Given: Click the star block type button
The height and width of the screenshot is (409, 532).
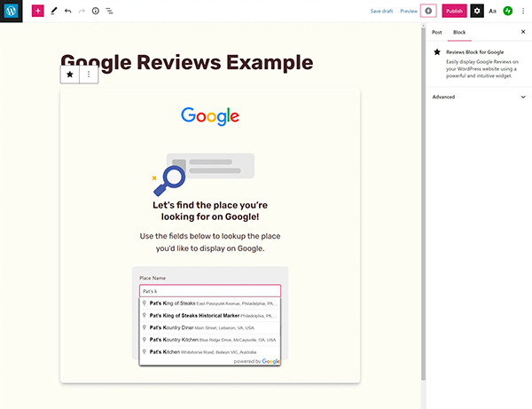Looking at the screenshot, I should (x=70, y=75).
